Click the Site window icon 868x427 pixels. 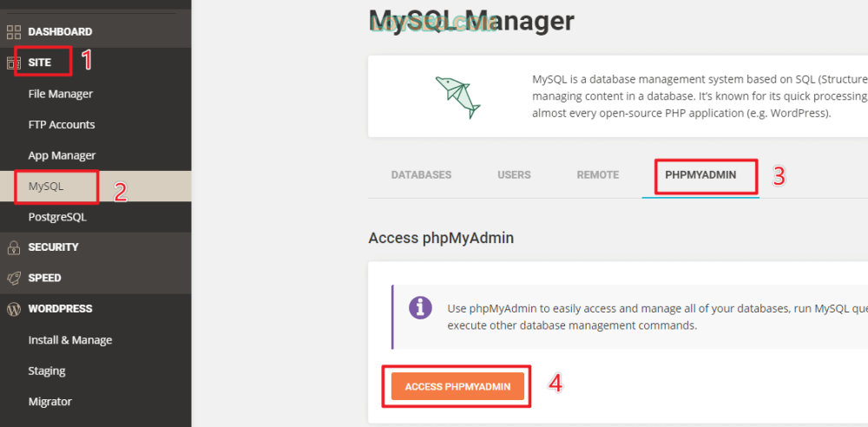13,62
